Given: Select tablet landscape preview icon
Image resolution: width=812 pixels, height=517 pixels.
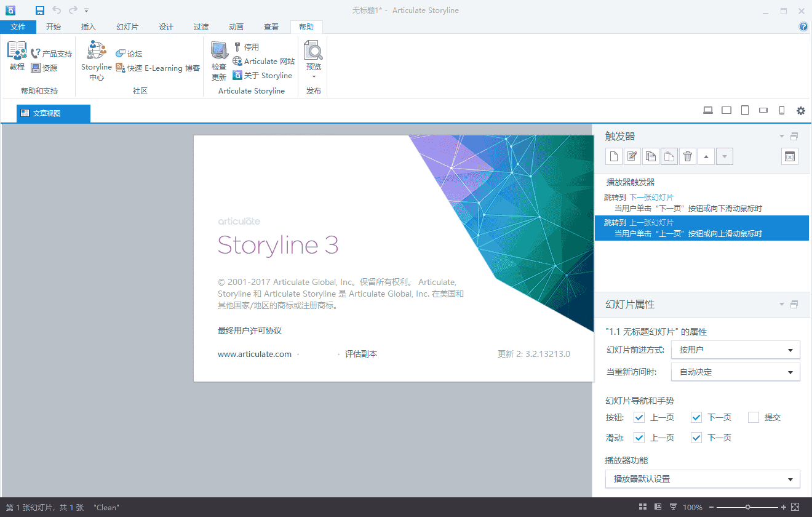Looking at the screenshot, I should pyautogui.click(x=726, y=111).
